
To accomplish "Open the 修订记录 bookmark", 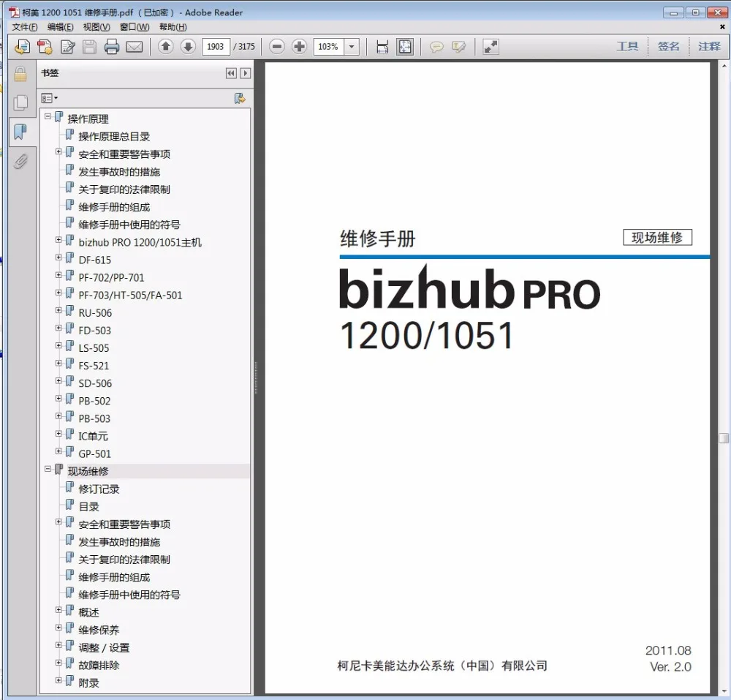I will [99, 489].
